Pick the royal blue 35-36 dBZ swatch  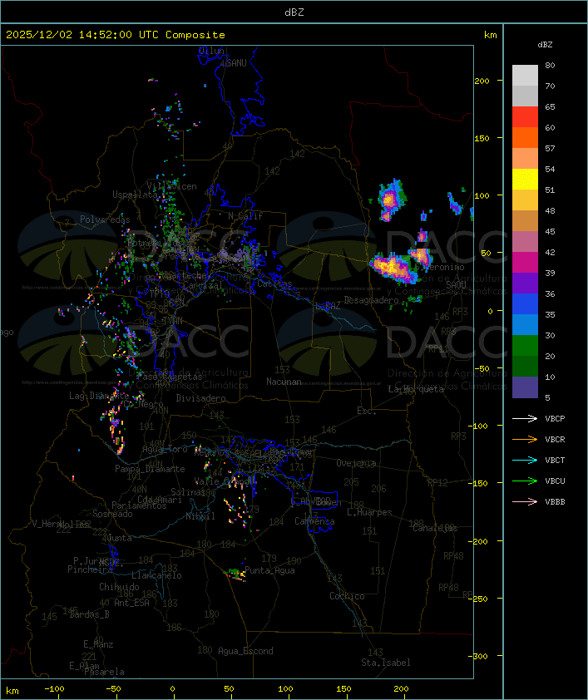click(x=525, y=304)
